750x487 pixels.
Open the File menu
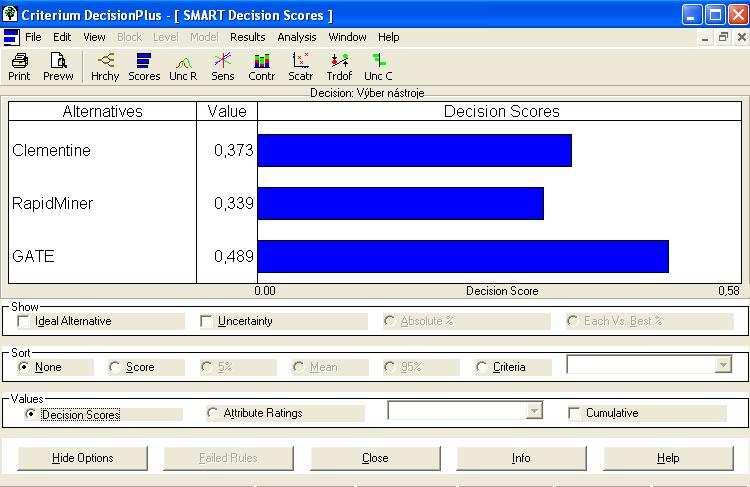click(x=33, y=37)
